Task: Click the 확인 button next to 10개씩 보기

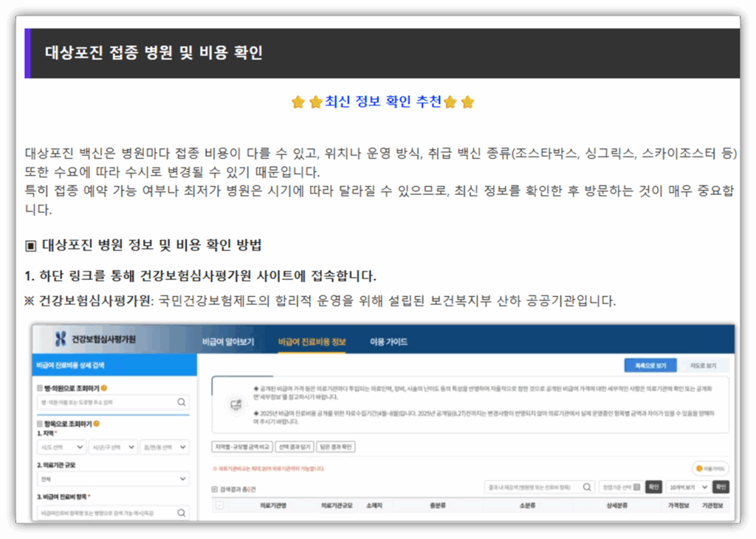Action: (x=721, y=487)
